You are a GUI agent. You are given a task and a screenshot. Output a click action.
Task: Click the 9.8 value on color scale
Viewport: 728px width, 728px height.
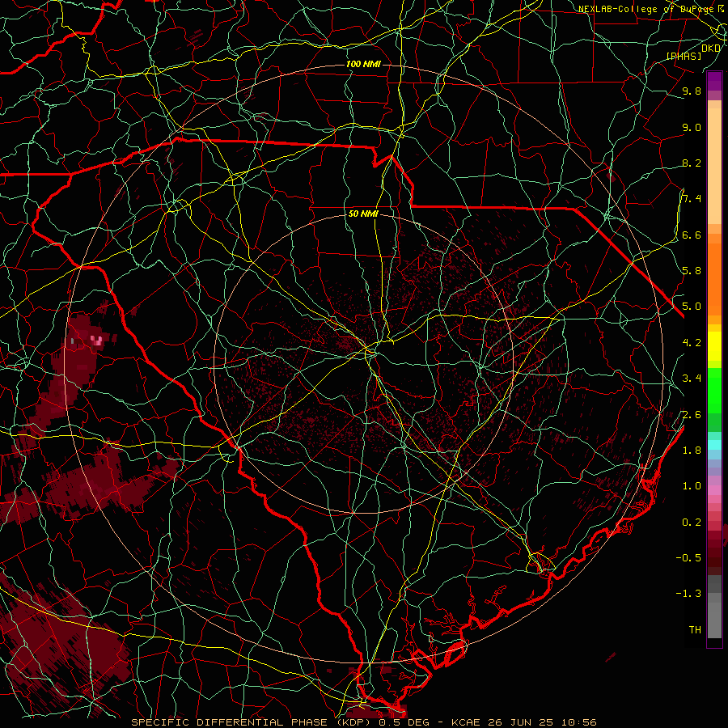(x=692, y=91)
